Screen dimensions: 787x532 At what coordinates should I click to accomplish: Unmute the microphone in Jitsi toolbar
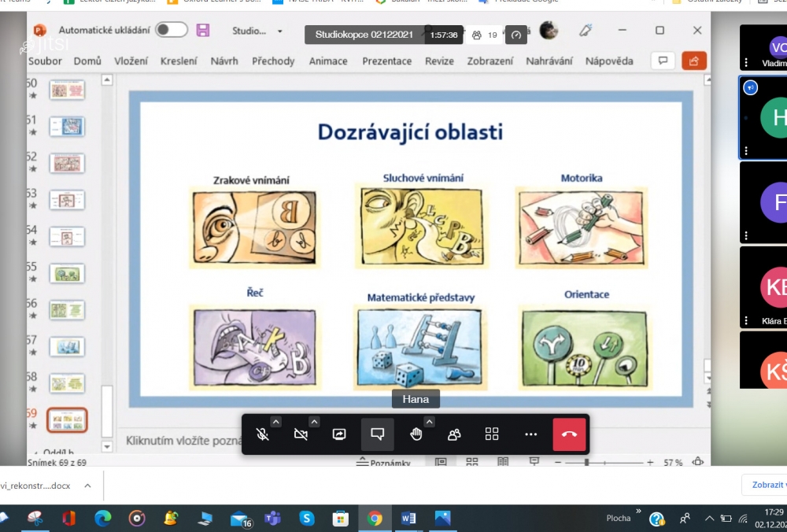pos(263,434)
